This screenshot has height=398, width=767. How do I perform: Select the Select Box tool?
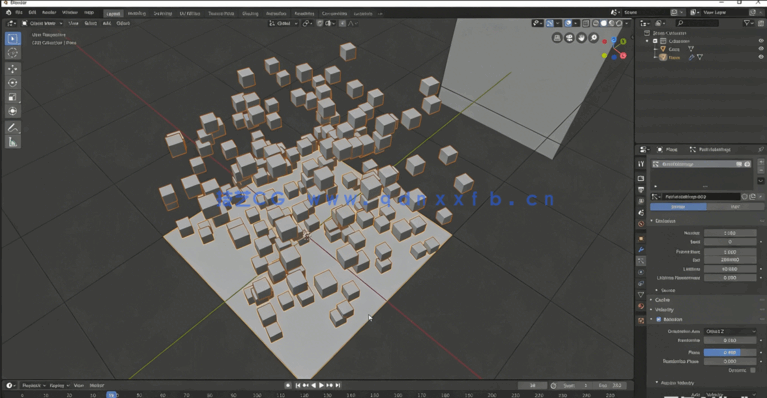pos(13,39)
